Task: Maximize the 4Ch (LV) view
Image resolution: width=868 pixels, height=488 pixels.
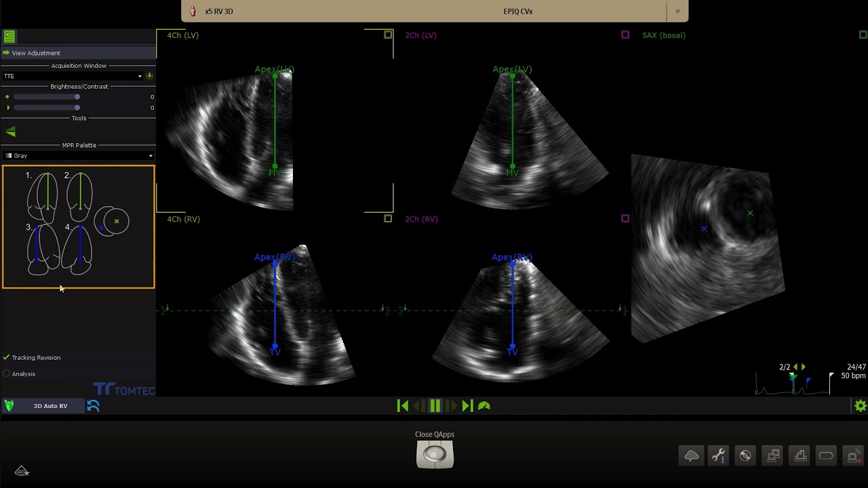Action: coord(388,35)
